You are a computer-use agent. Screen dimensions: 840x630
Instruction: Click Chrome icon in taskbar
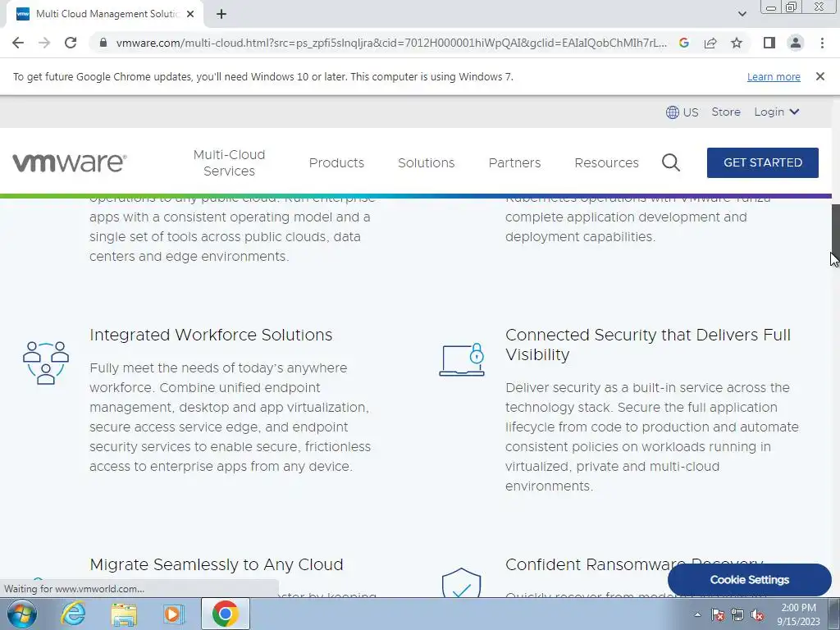tap(225, 614)
